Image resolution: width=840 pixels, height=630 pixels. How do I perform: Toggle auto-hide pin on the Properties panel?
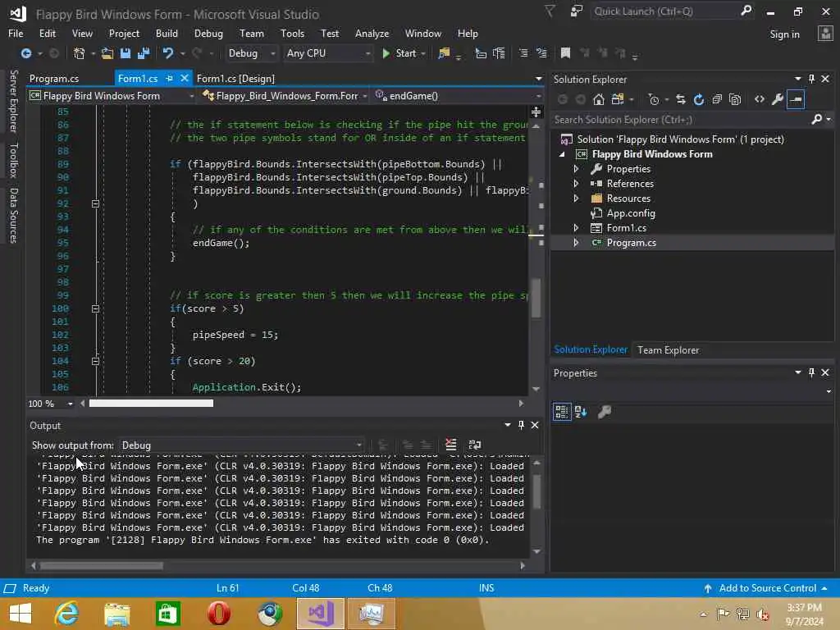(x=811, y=373)
